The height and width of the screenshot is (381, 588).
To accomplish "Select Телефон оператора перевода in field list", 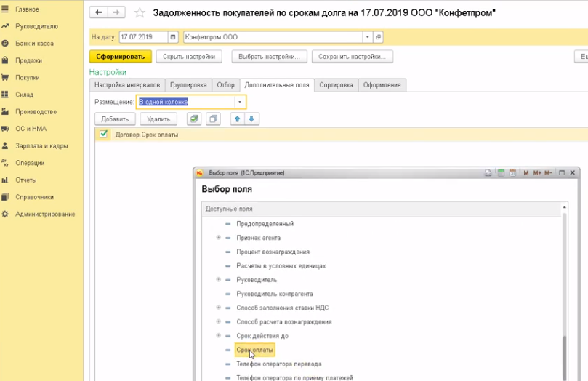I will 278,364.
